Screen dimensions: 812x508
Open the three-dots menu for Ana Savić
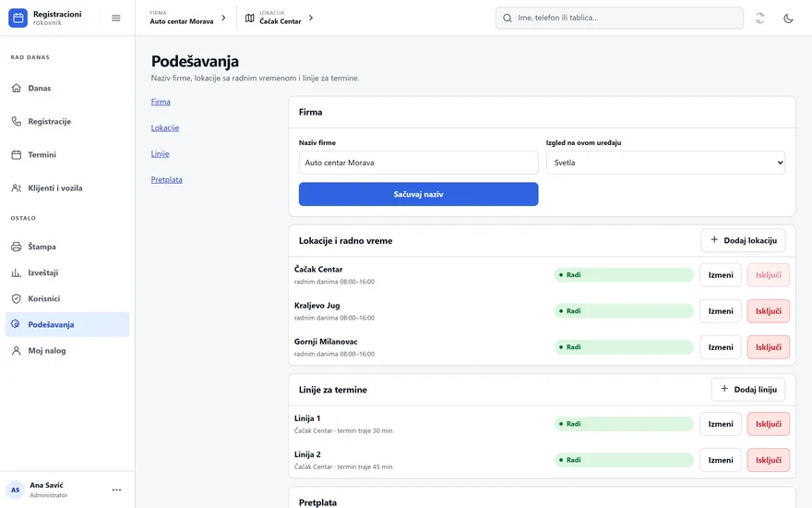(116, 490)
